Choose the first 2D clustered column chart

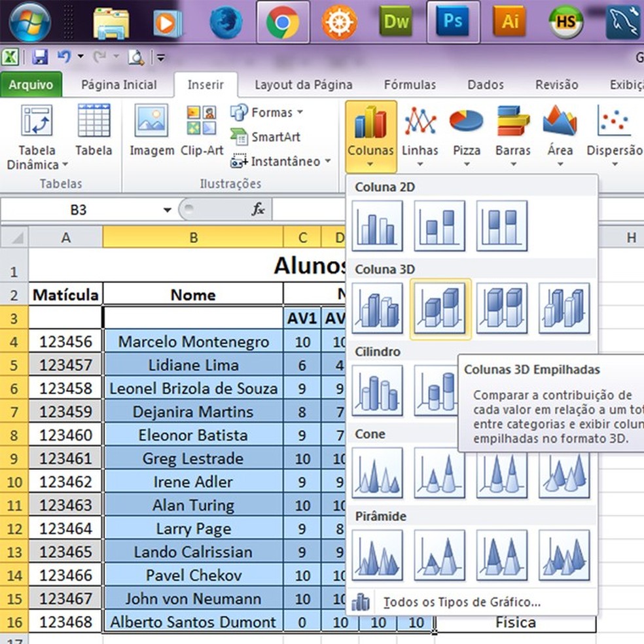[377, 226]
